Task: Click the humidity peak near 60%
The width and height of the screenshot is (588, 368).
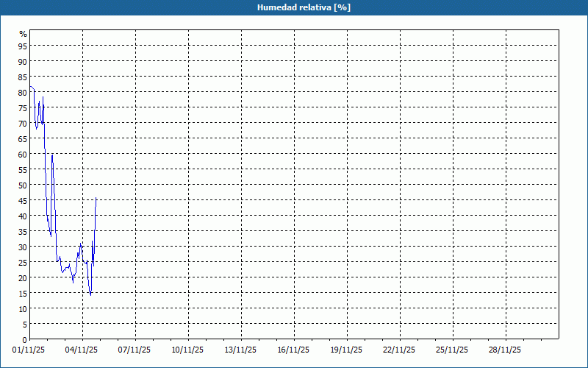Action: [x=52, y=155]
